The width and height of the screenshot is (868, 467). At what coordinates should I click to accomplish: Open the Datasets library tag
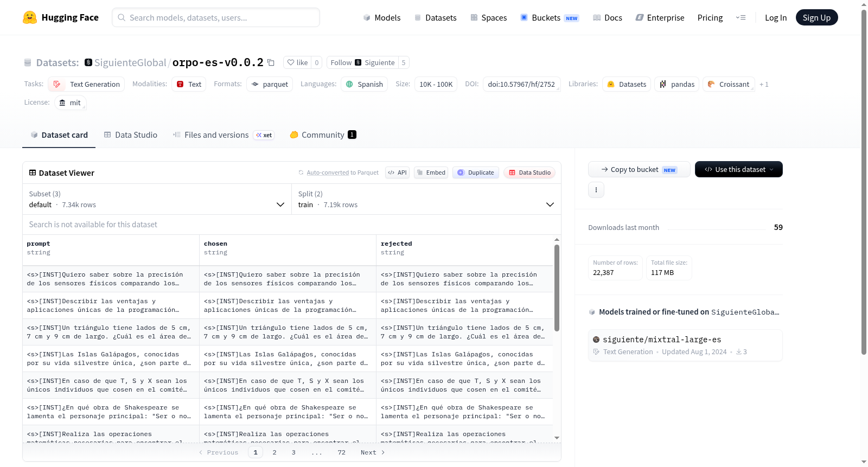[x=627, y=84]
